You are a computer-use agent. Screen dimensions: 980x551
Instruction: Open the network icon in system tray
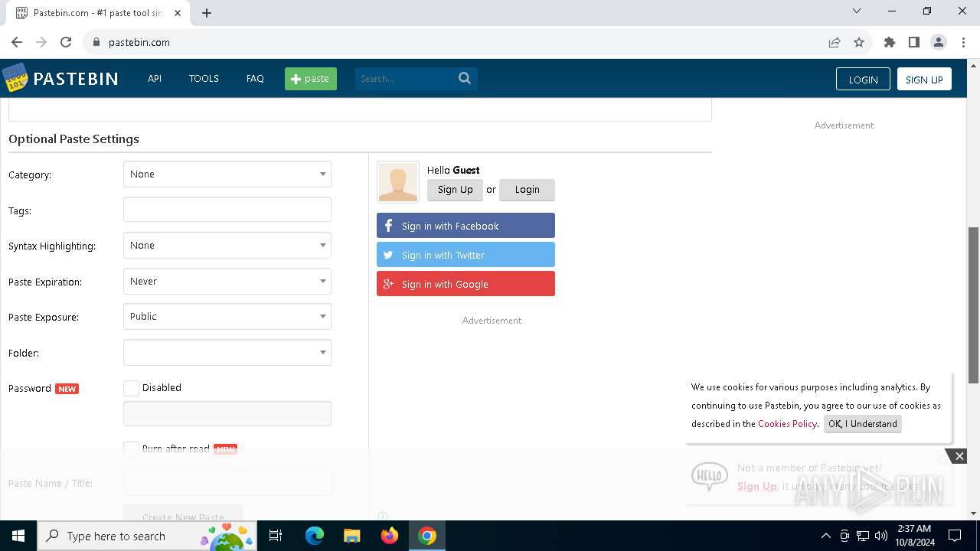click(863, 536)
